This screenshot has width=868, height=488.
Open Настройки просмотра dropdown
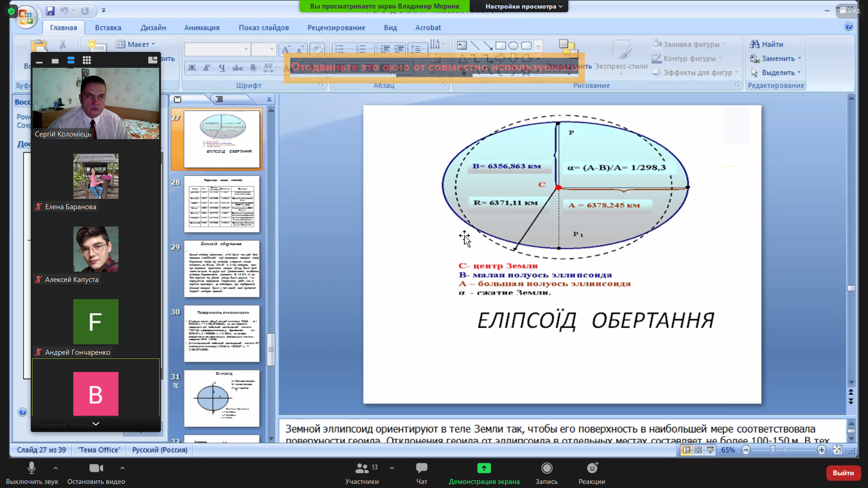tap(524, 6)
